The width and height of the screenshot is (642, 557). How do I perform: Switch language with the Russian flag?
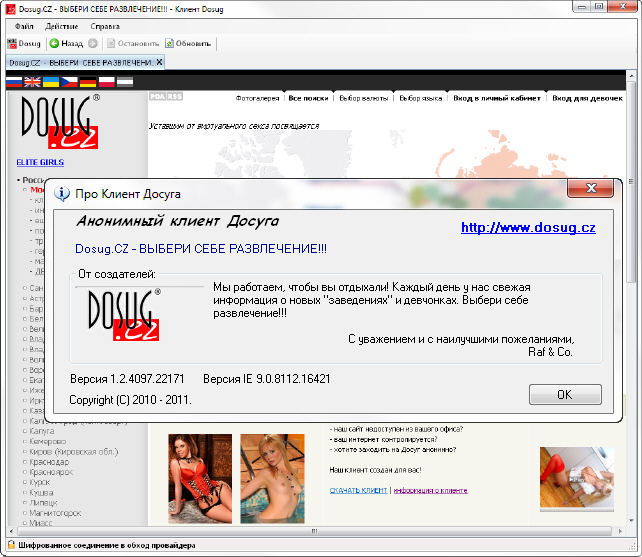click(x=14, y=82)
